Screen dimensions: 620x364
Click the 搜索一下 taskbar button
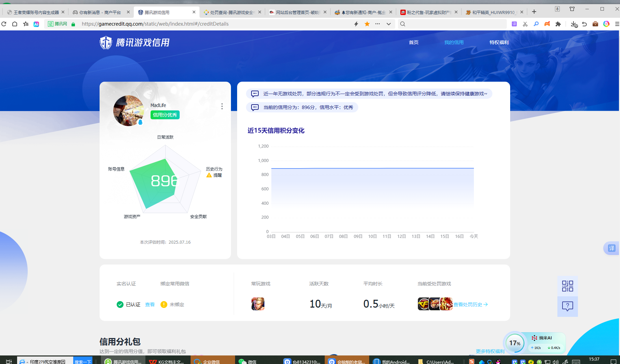83,361
